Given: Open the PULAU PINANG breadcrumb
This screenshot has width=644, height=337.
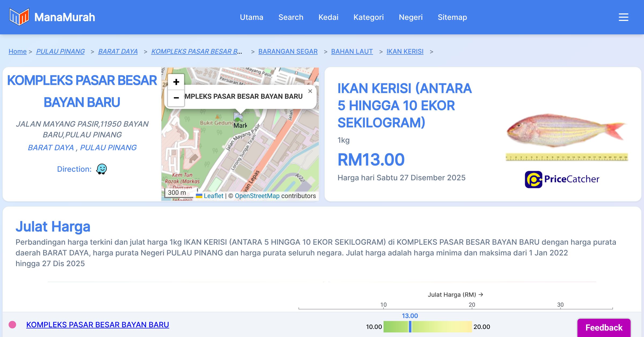Looking at the screenshot, I should [60, 51].
